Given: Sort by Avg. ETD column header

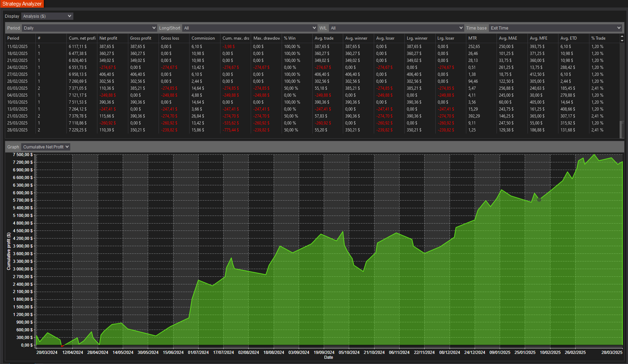Looking at the screenshot, I should (x=574, y=38).
